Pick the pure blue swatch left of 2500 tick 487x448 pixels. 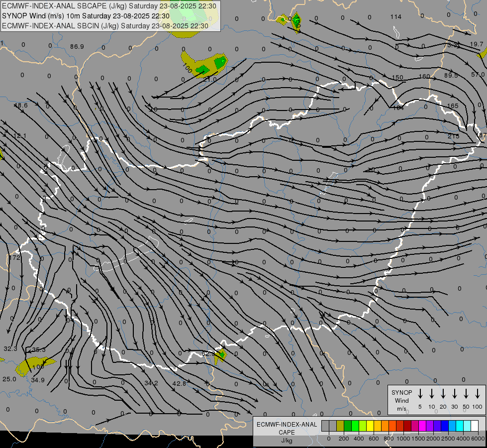445,426
